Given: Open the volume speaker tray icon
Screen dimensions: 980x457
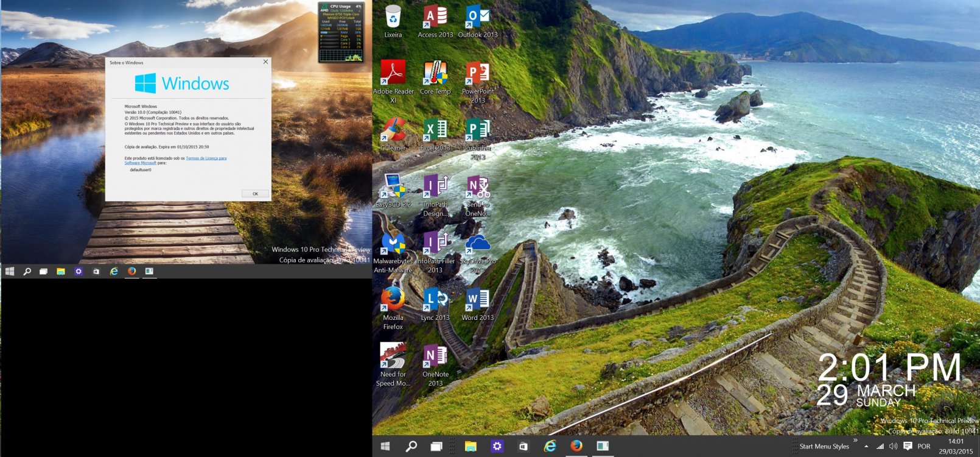Looking at the screenshot, I should coord(893,447).
